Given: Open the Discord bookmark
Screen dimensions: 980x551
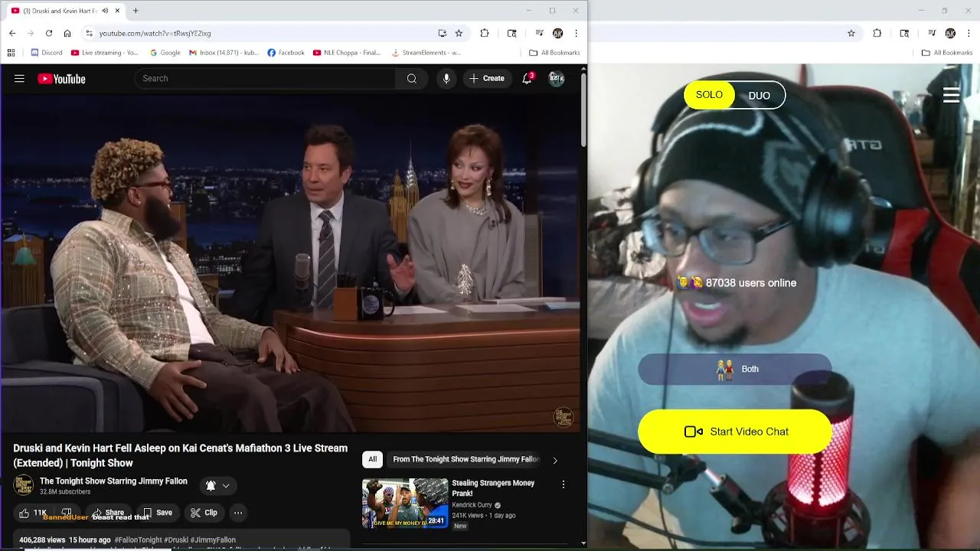Looking at the screenshot, I should pos(47,53).
